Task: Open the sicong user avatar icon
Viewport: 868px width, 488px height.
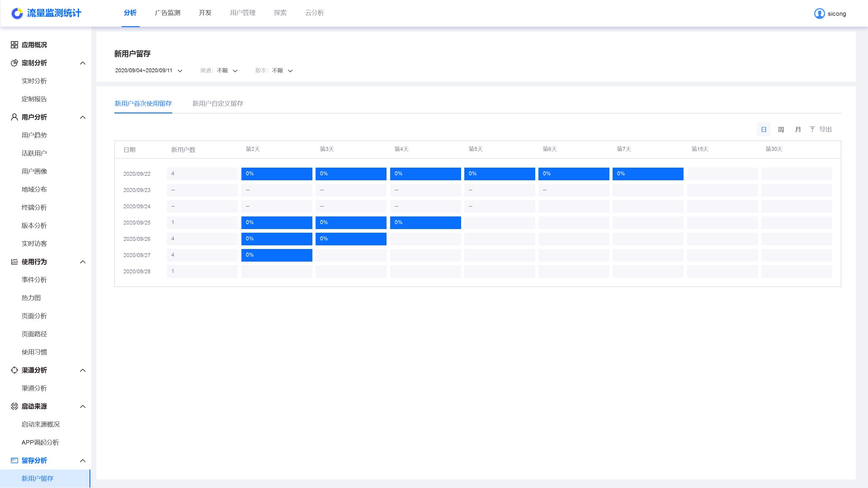Action: coord(819,14)
